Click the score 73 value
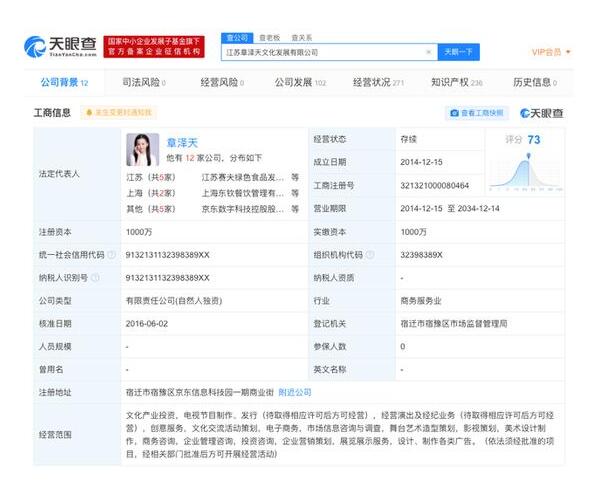 pyautogui.click(x=534, y=140)
